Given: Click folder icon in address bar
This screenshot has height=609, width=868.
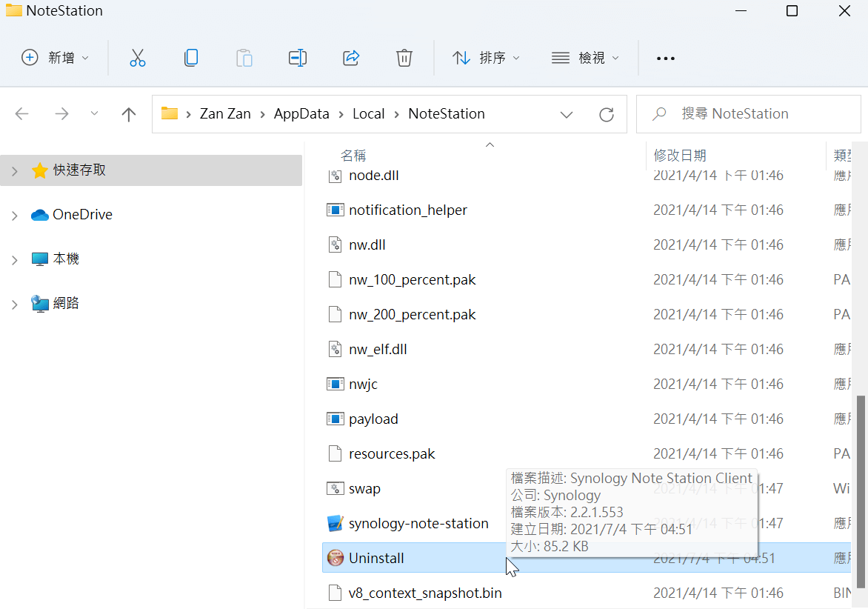Looking at the screenshot, I should [x=170, y=113].
